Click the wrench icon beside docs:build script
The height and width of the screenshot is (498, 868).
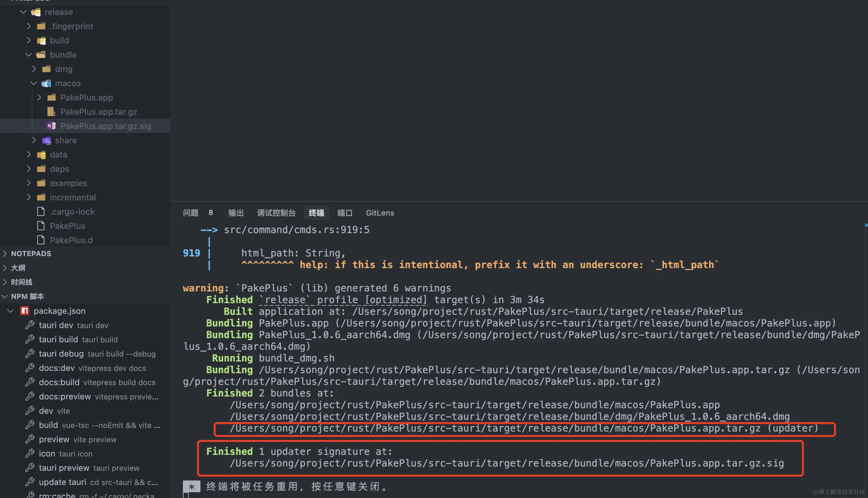30,382
